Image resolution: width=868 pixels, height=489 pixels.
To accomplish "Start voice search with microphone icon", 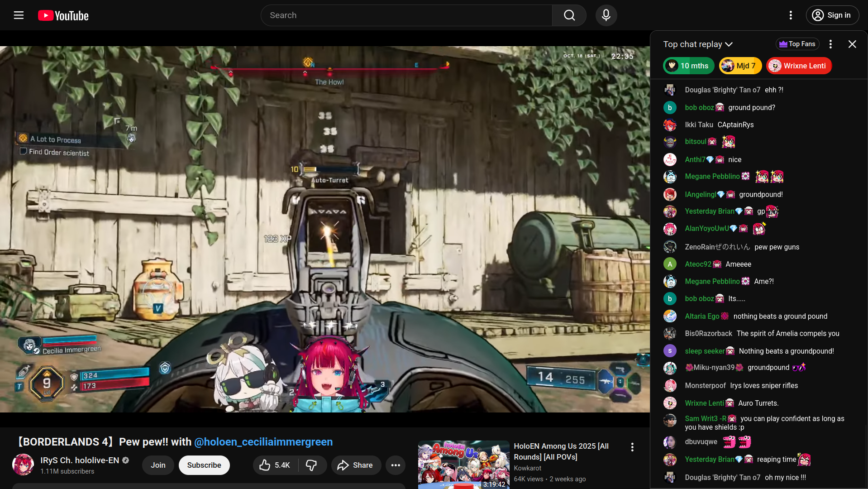I will point(606,15).
